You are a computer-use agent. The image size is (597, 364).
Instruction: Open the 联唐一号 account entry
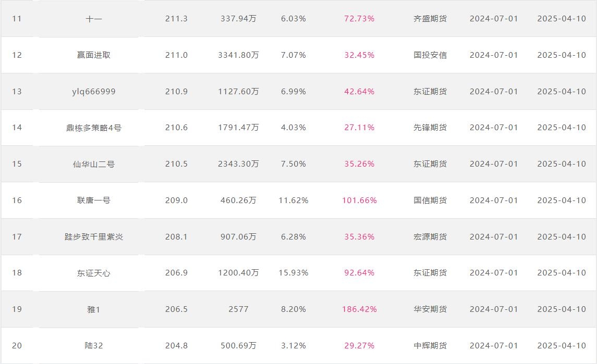tap(94, 200)
